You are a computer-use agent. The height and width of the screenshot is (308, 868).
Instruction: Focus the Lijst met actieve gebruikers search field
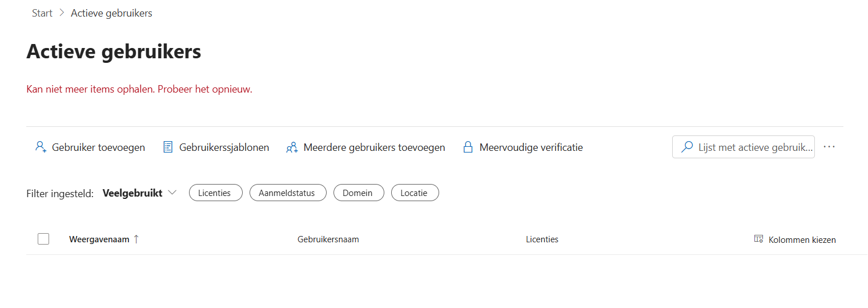coord(744,147)
